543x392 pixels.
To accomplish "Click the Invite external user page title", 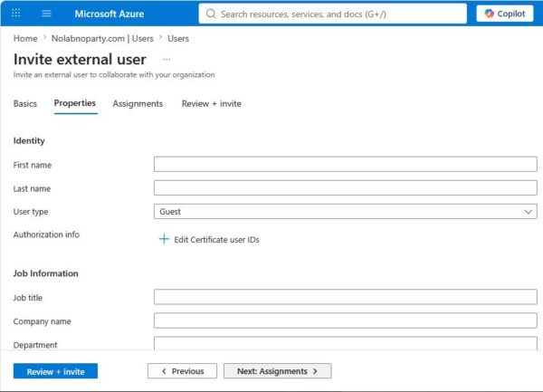I will click(x=80, y=59).
